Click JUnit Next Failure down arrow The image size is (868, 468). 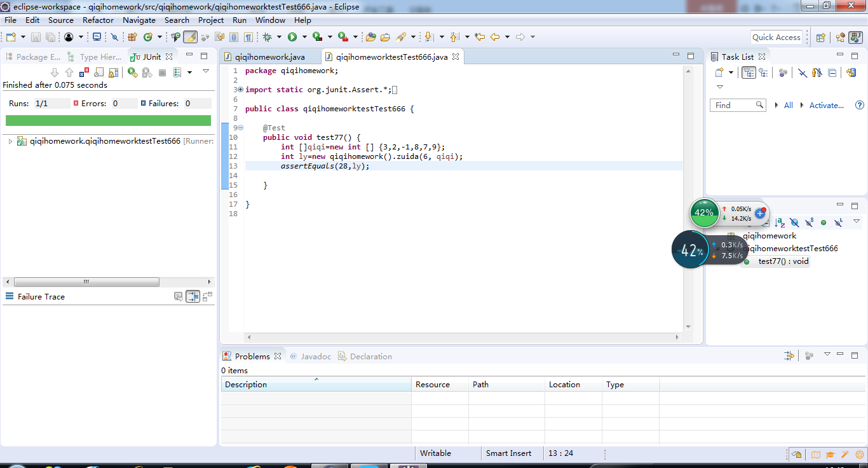[55, 72]
